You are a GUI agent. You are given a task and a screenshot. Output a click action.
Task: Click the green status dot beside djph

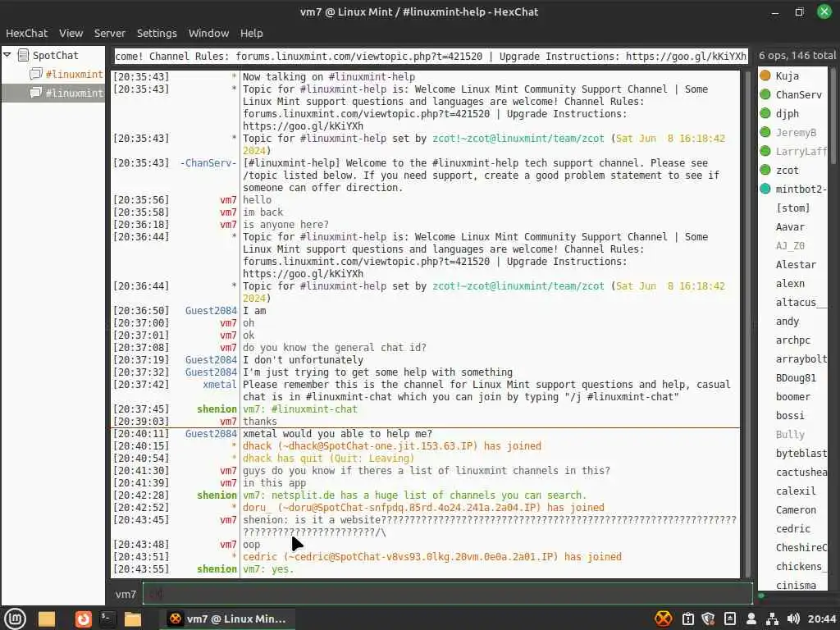click(x=765, y=113)
